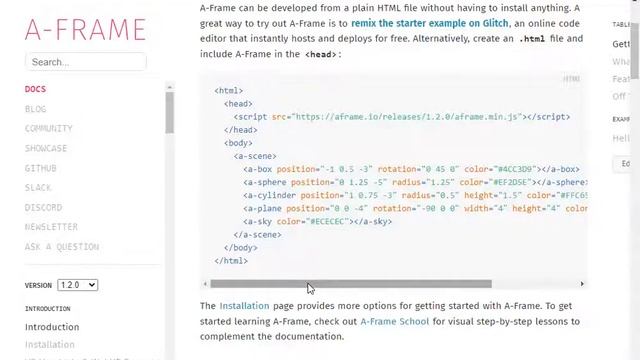The image size is (640, 360).
Task: Click the a-sphere radius attribute text
Action: (423, 182)
